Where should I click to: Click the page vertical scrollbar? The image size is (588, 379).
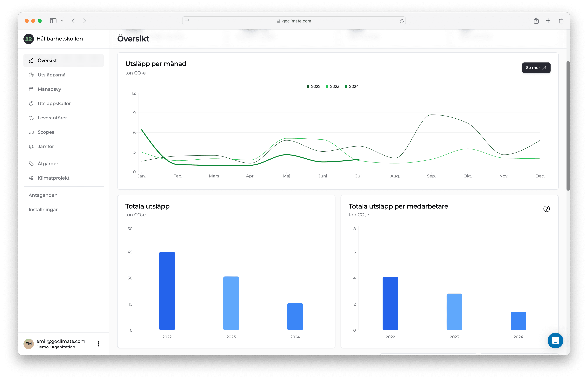coord(568,126)
